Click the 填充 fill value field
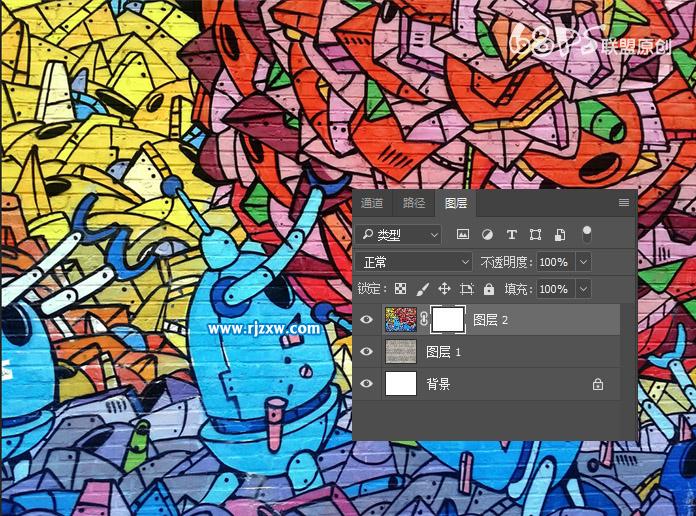The width and height of the screenshot is (696, 516). click(x=555, y=289)
